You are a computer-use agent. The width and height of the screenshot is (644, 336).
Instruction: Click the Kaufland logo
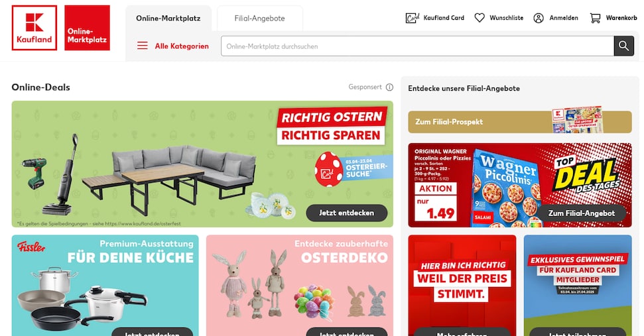coord(34,28)
